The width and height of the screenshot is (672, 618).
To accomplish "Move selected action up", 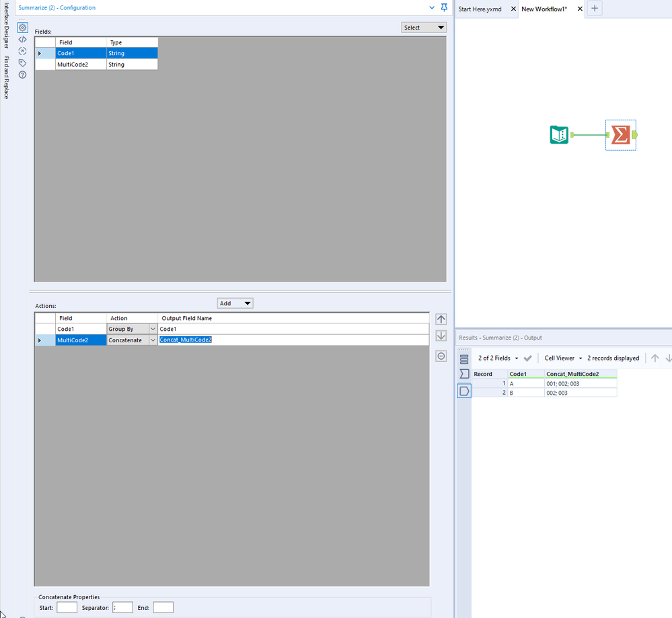I will pyautogui.click(x=441, y=319).
